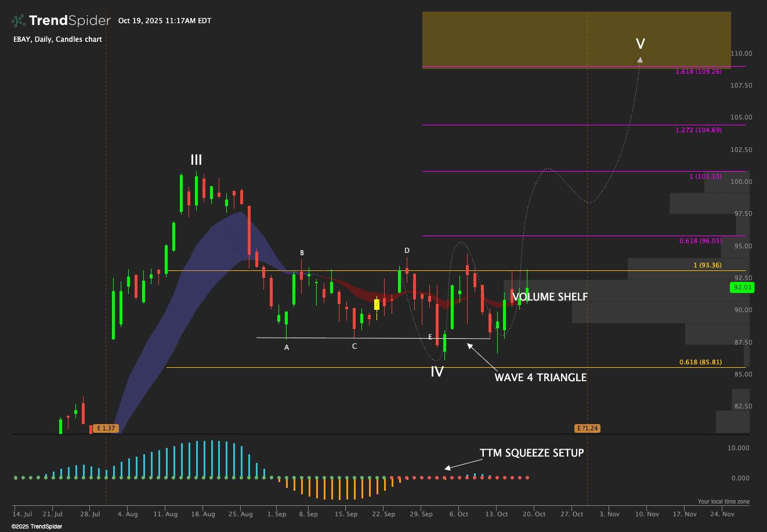Select the TTM SQUEEZE SETUP annotation

pos(532,453)
